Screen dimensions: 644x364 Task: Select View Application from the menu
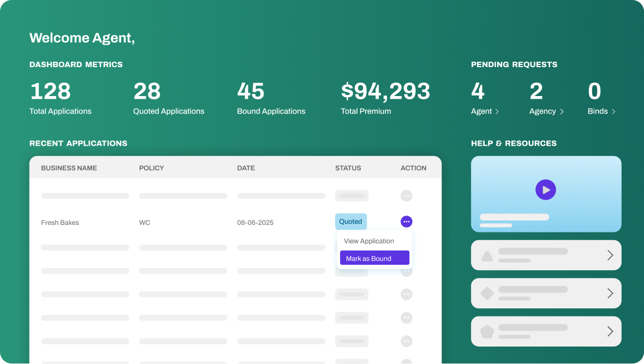pyautogui.click(x=369, y=241)
